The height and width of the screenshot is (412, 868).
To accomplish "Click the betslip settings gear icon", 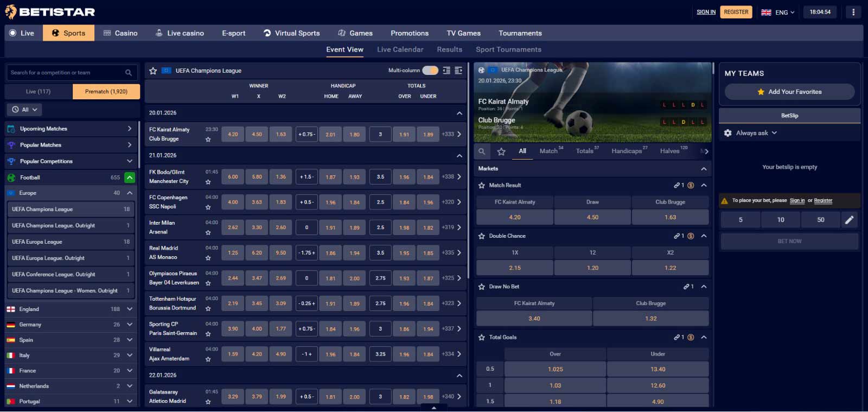I will click(728, 133).
